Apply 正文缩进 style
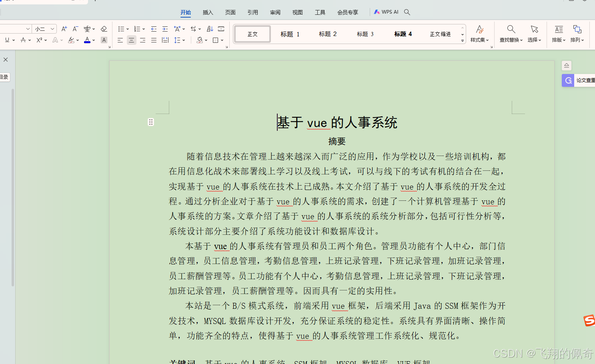This screenshot has width=595, height=364. (x=440, y=34)
